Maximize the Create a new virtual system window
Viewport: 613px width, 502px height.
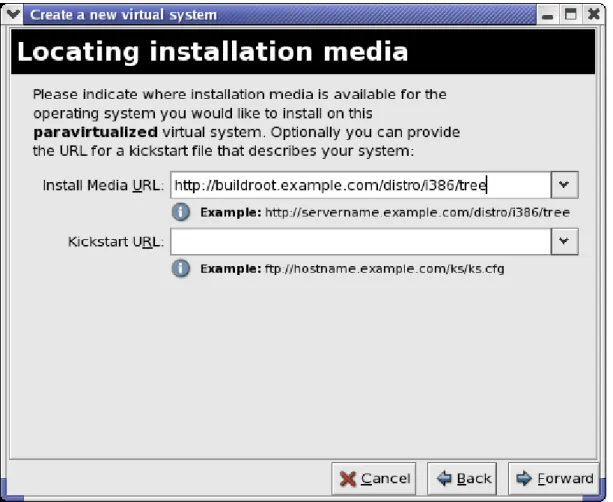click(571, 15)
